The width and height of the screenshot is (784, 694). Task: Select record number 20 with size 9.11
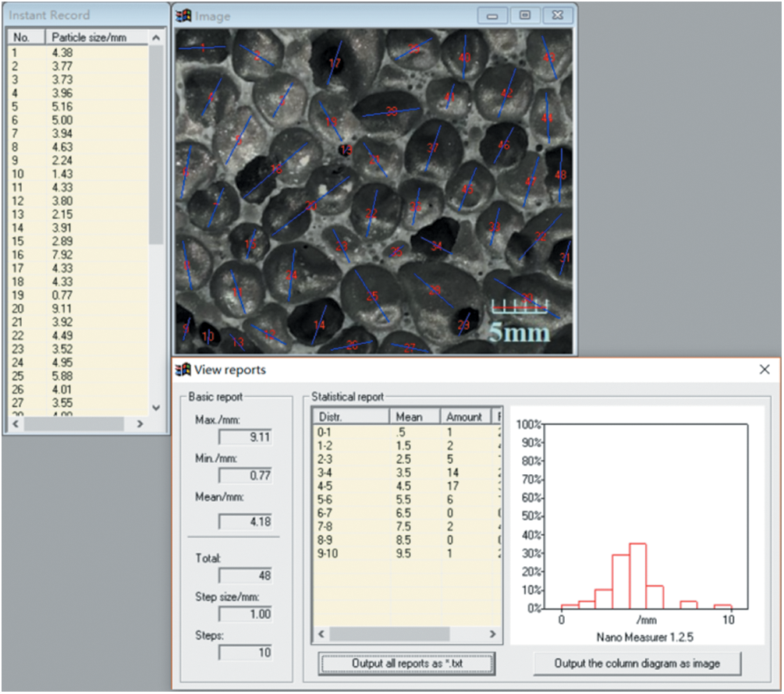(62, 309)
